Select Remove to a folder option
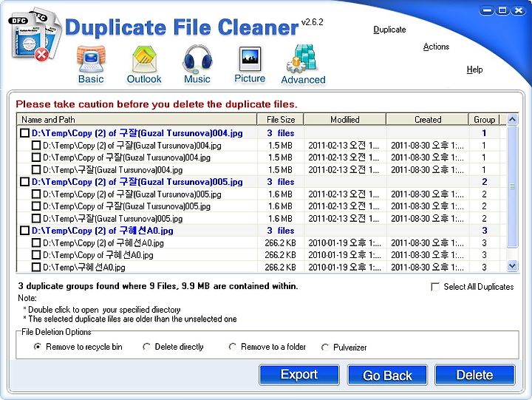The width and height of the screenshot is (532, 400). tap(233, 347)
